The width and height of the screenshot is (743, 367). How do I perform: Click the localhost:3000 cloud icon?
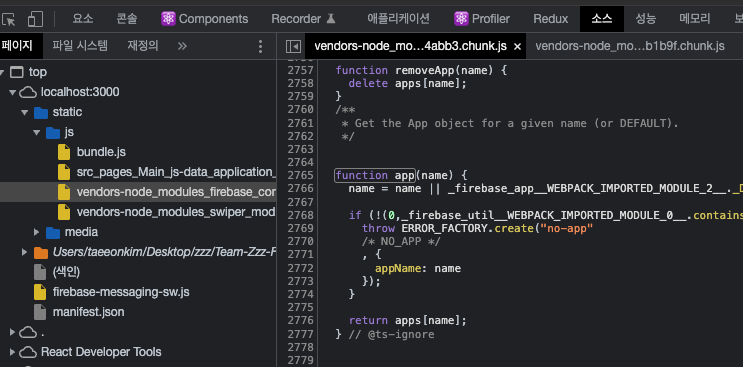[x=28, y=92]
